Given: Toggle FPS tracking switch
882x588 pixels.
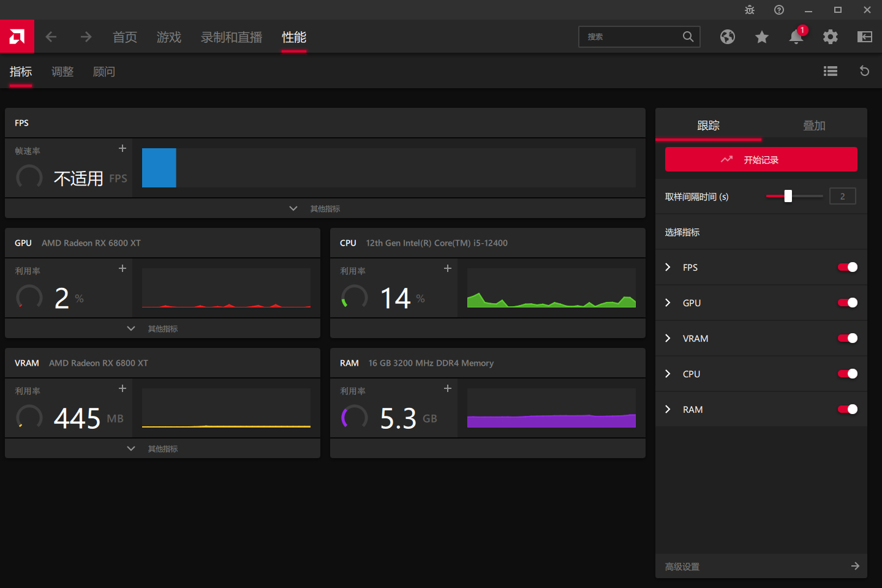Looking at the screenshot, I should click(x=848, y=267).
